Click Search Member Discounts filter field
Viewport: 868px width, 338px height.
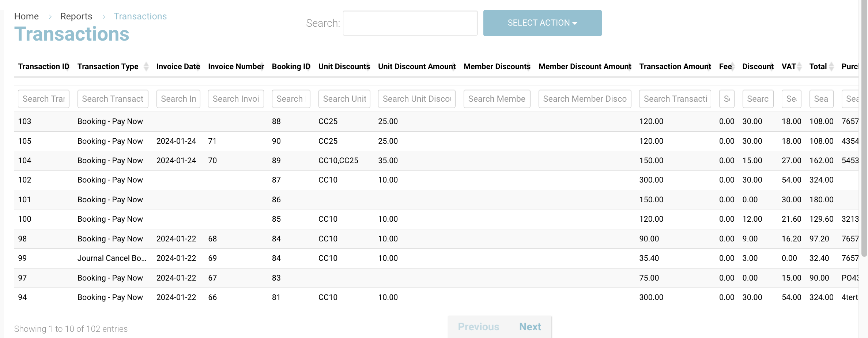click(x=497, y=99)
